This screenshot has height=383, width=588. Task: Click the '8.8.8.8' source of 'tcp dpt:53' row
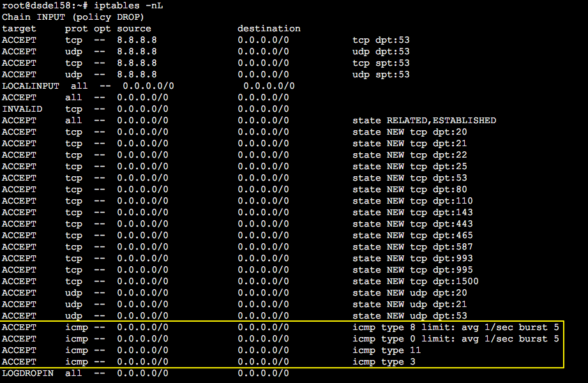click(137, 40)
